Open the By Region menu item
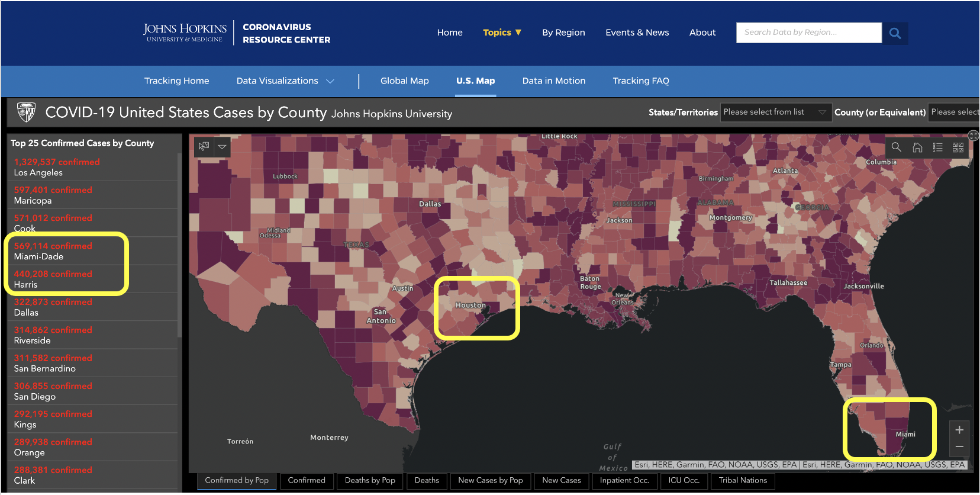 [563, 33]
